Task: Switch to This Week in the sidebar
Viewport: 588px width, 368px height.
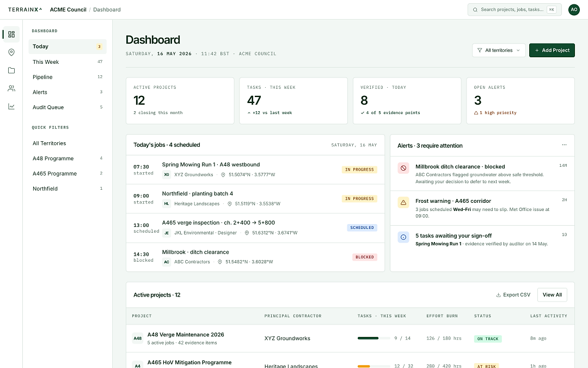Action: 68,62
